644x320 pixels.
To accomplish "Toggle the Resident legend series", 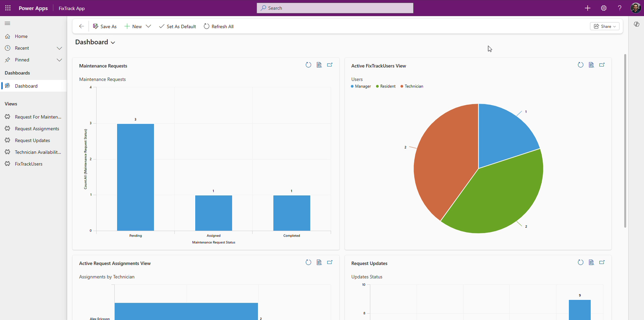I will point(386,86).
